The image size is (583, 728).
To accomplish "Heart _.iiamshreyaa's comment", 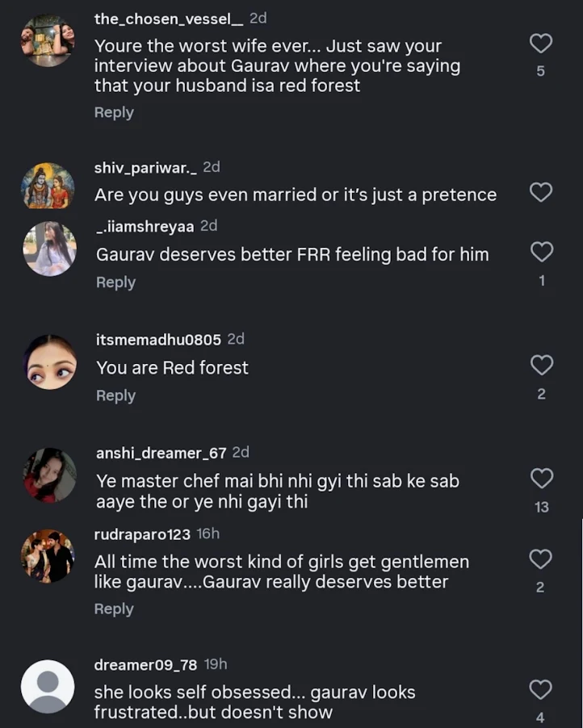I will [541, 252].
